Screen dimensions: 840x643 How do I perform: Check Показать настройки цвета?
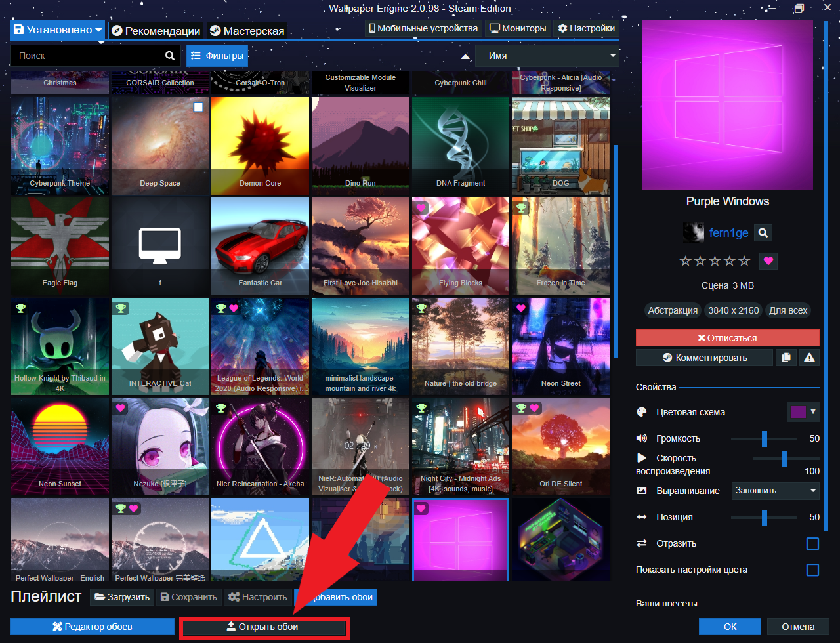tap(812, 570)
